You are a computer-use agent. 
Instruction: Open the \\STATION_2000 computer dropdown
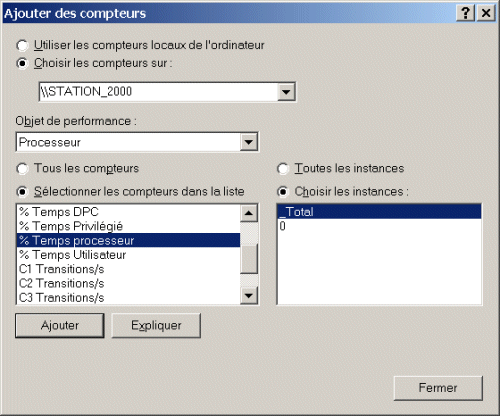[286, 92]
